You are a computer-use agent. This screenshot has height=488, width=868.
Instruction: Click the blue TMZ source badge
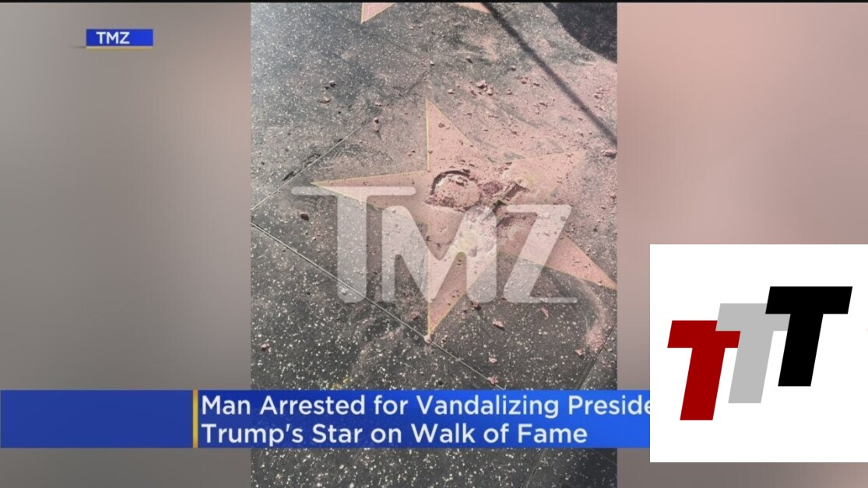(x=120, y=37)
